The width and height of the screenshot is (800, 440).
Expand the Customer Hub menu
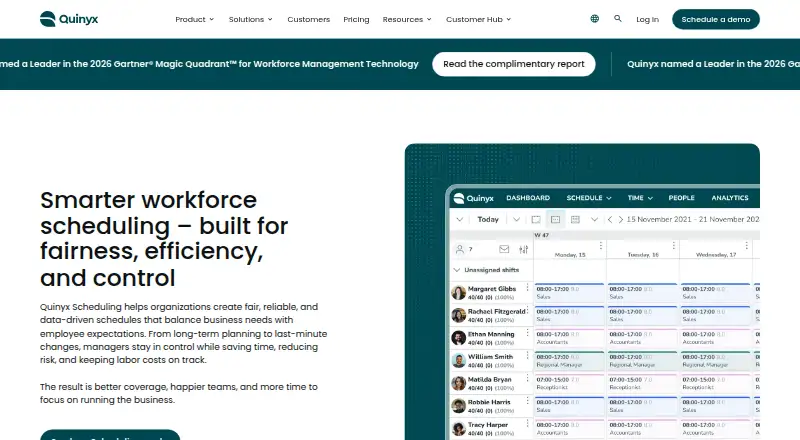point(479,19)
